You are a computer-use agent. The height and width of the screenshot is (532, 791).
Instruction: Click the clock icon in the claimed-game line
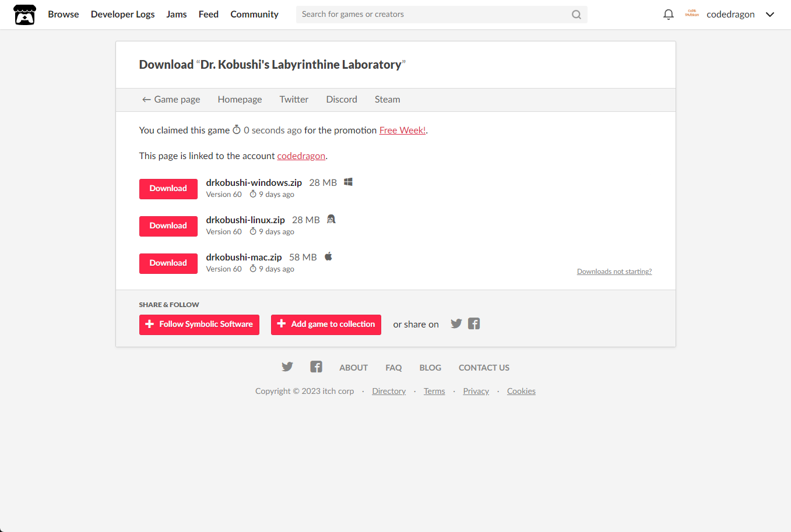pyautogui.click(x=237, y=130)
